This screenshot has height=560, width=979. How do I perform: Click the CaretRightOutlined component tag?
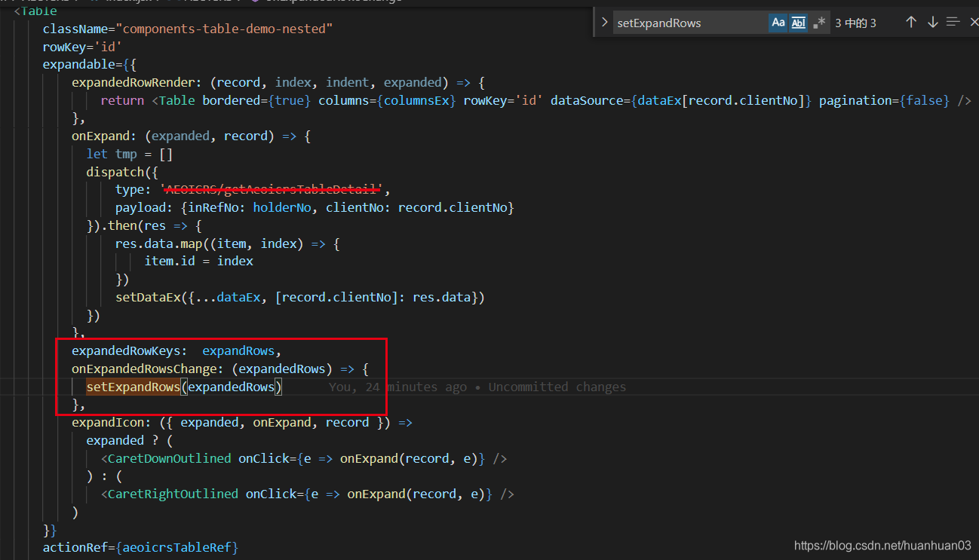(x=173, y=494)
